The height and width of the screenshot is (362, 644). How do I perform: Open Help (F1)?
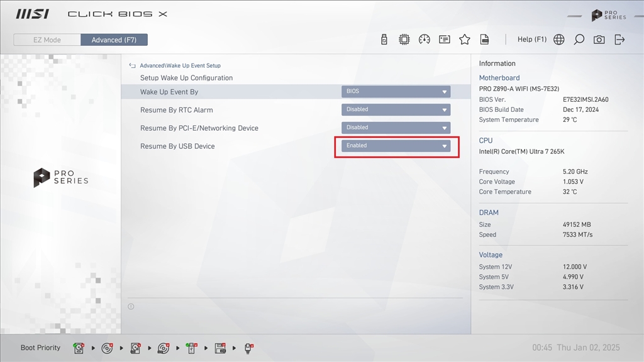[532, 40]
